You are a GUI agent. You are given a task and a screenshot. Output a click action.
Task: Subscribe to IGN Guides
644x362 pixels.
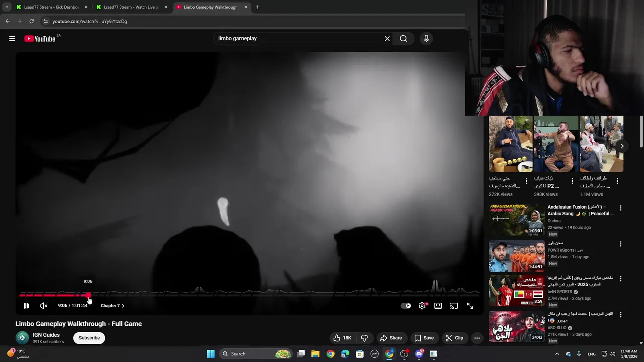tap(89, 338)
